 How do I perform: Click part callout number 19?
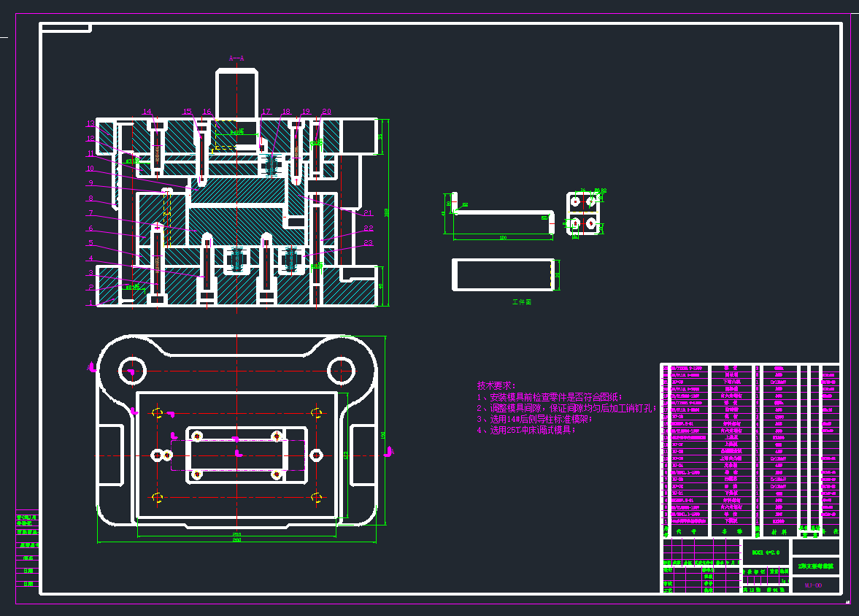(306, 111)
